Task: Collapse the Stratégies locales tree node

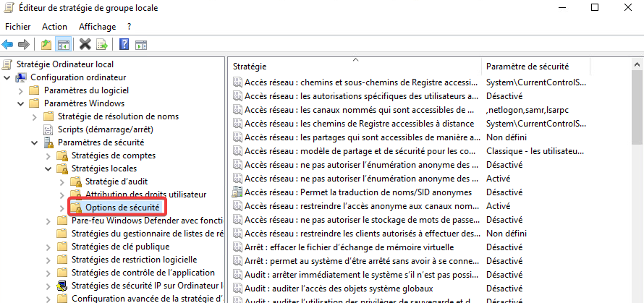Action: pos(48,168)
